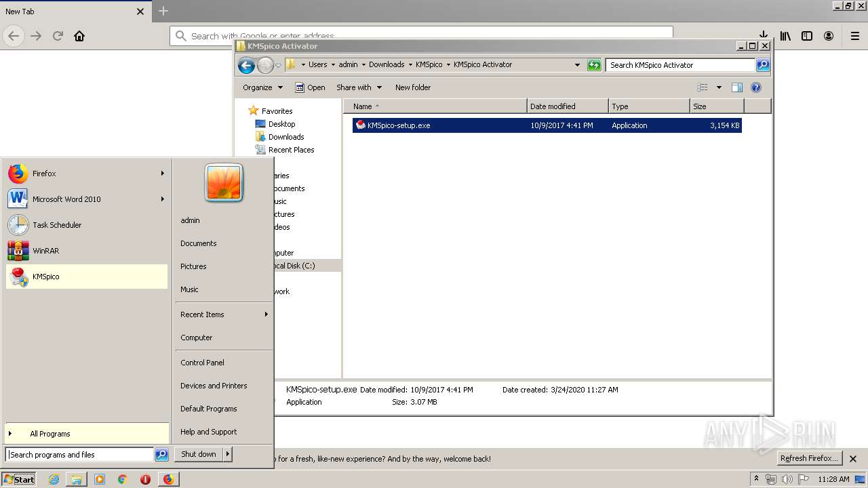This screenshot has width=868, height=488.
Task: Open the Explorer help question mark icon
Action: tap(756, 87)
